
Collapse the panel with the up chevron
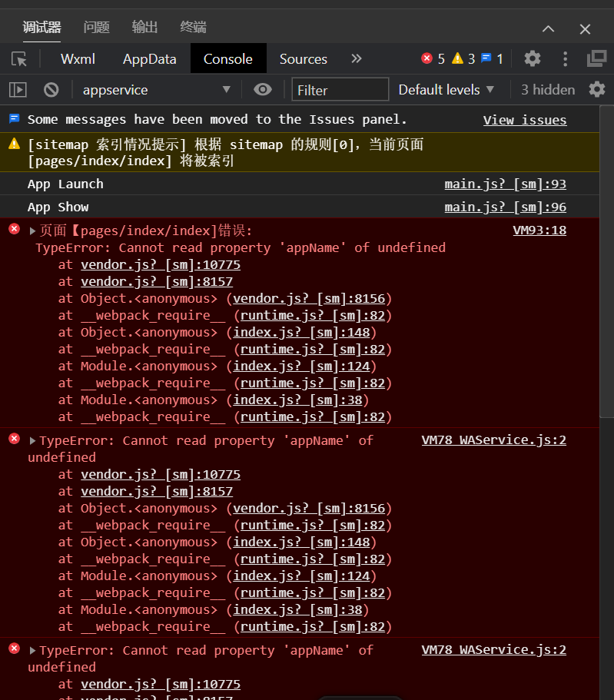tap(549, 29)
